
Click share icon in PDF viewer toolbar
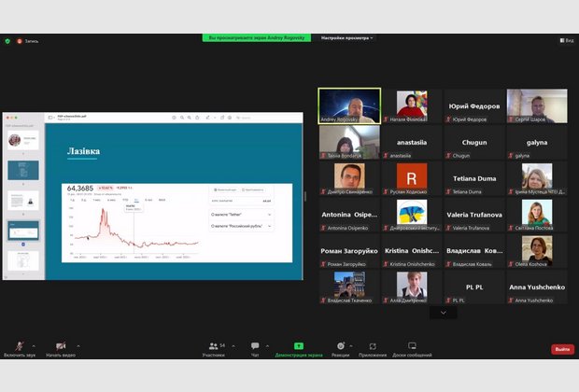[x=197, y=118]
